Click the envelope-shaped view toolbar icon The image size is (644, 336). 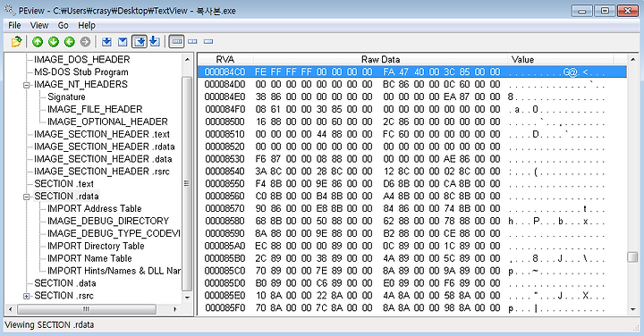click(x=123, y=41)
